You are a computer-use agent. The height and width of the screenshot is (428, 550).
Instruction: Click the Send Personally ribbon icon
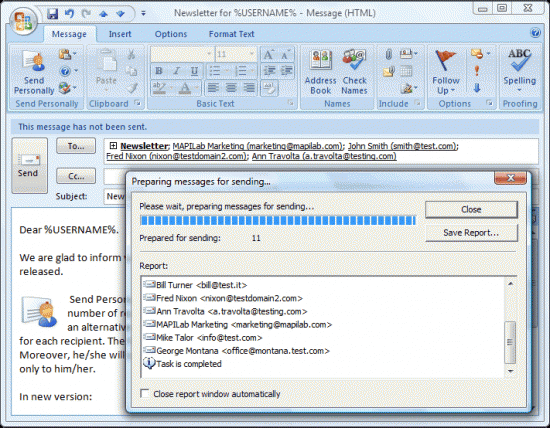(34, 72)
